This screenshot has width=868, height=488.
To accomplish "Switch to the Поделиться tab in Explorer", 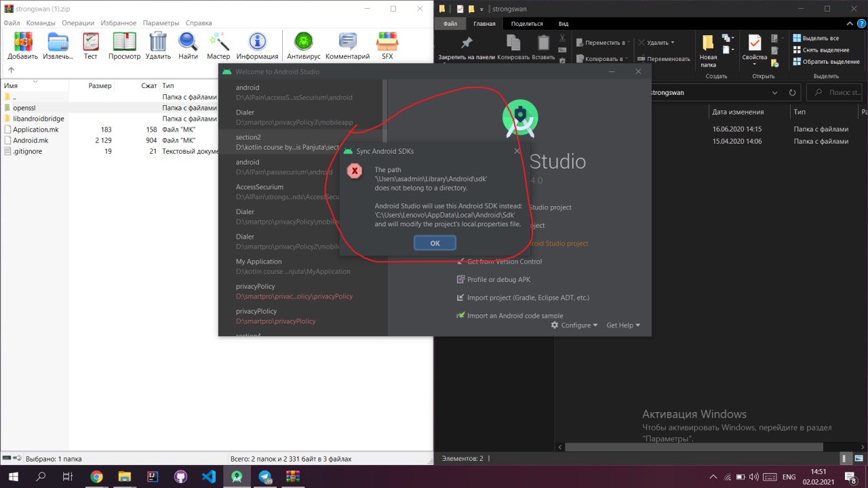I will click(x=527, y=24).
